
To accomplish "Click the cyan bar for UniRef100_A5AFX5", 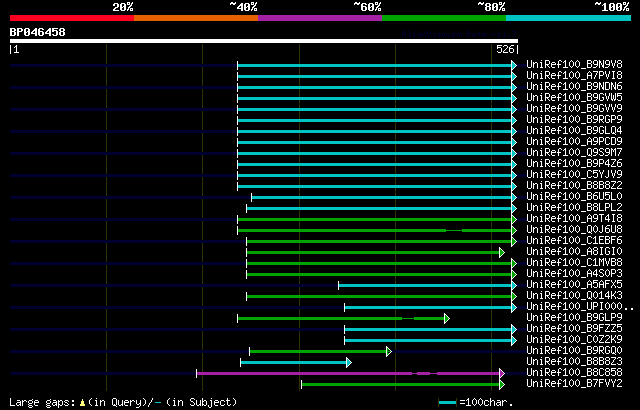I will pyautogui.click(x=425, y=285).
